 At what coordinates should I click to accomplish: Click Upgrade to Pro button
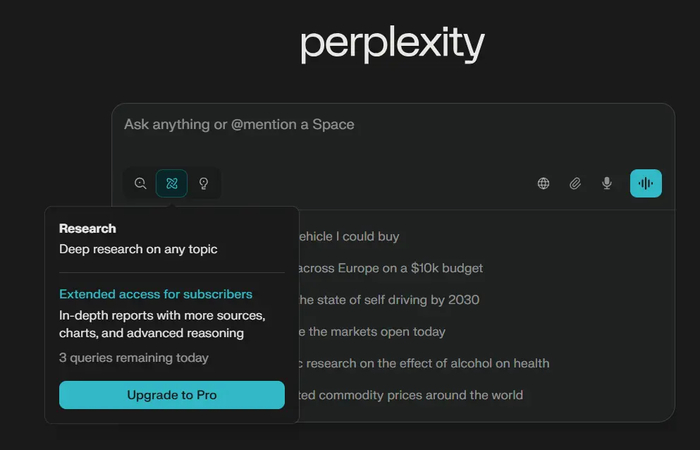tap(172, 395)
